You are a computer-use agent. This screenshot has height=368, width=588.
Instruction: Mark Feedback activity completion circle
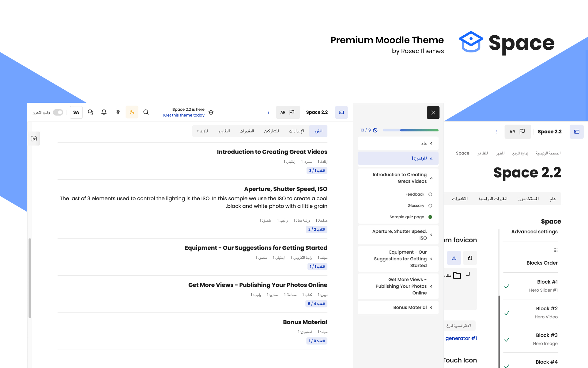430,194
